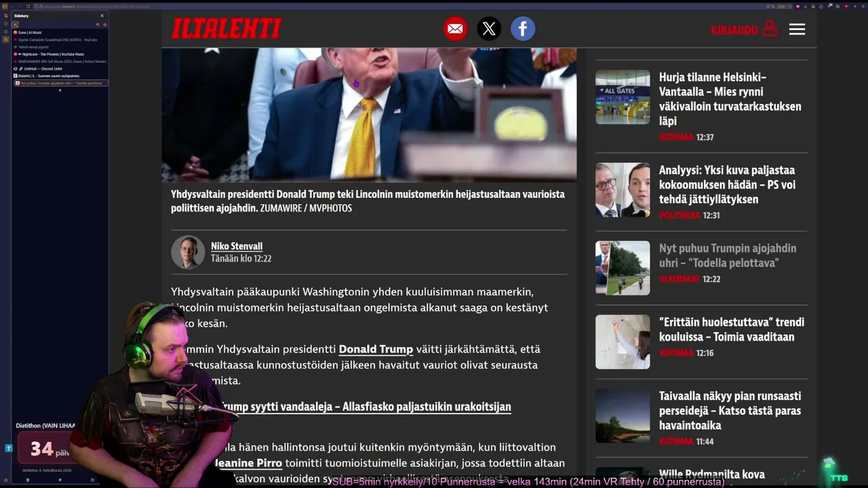The width and height of the screenshot is (868, 488).
Task: Go forward using browser forward arrow
Action: (20, 6)
